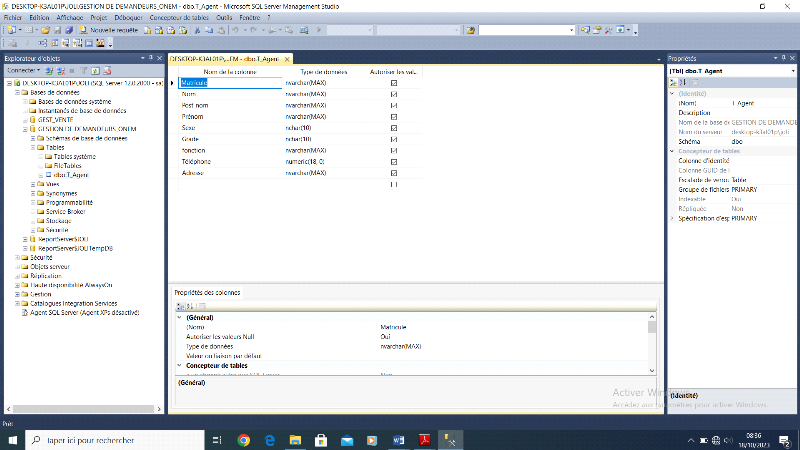This screenshot has width=800, height=450.
Task: Select the Programmabilité folder in tree
Action: pos(69,203)
